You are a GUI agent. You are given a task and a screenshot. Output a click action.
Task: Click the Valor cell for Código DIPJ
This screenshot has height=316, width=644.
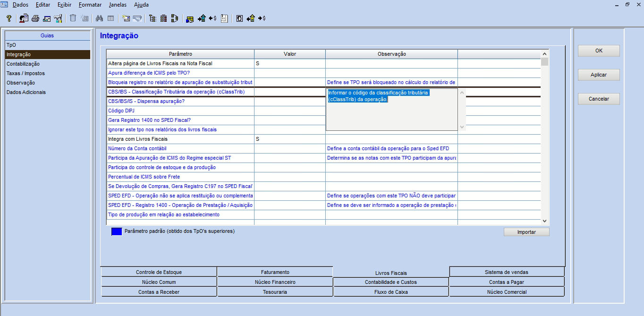(289, 111)
